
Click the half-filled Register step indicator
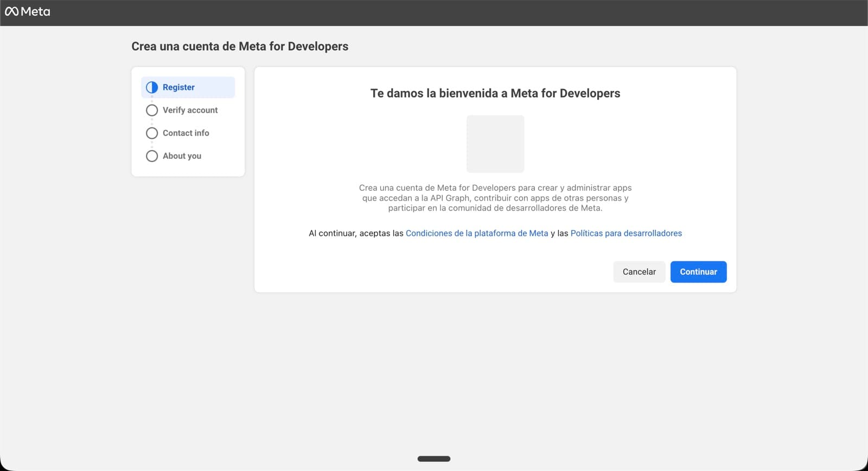tap(152, 87)
